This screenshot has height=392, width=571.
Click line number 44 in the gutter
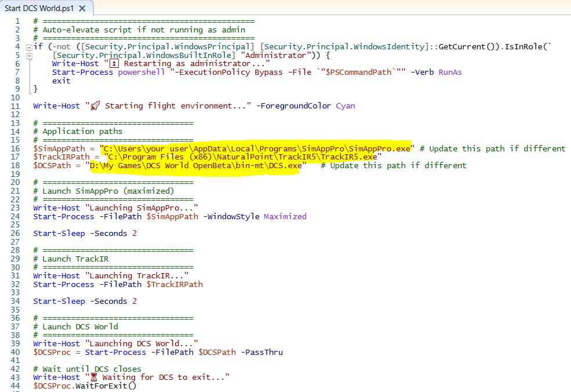[x=16, y=386]
